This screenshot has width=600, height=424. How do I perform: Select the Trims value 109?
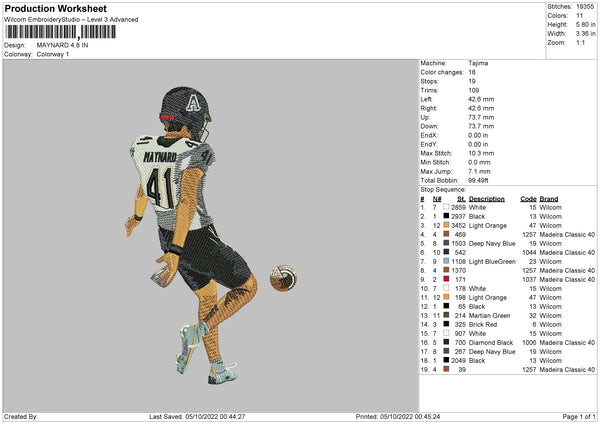pyautogui.click(x=474, y=90)
